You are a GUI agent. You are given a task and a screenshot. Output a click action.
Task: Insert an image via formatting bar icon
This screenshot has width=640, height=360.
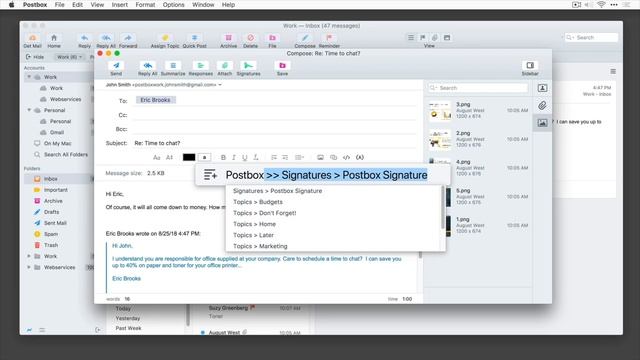pyautogui.click(x=320, y=158)
